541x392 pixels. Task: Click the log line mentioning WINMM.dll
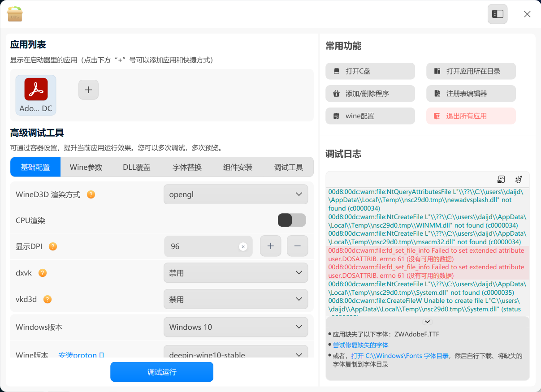click(428, 221)
